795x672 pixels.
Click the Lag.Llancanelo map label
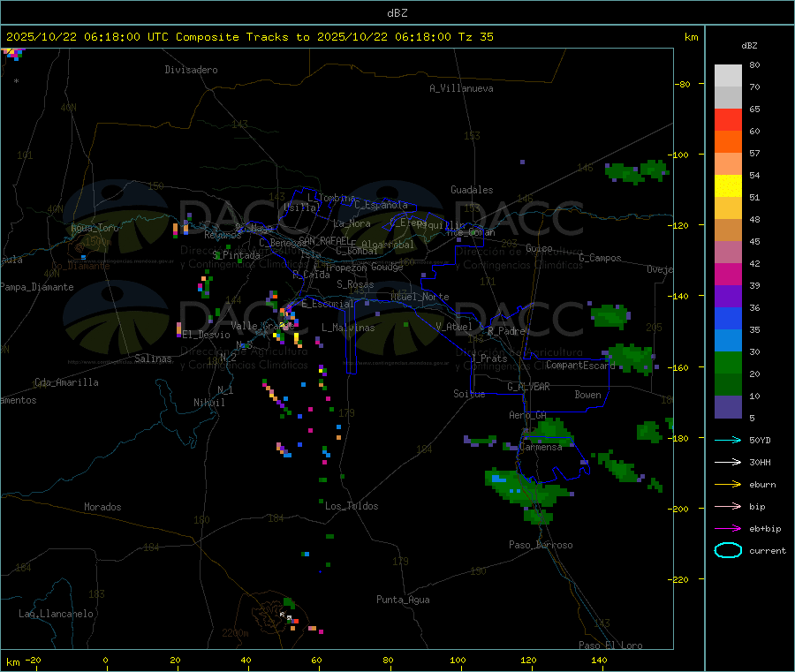(x=57, y=614)
